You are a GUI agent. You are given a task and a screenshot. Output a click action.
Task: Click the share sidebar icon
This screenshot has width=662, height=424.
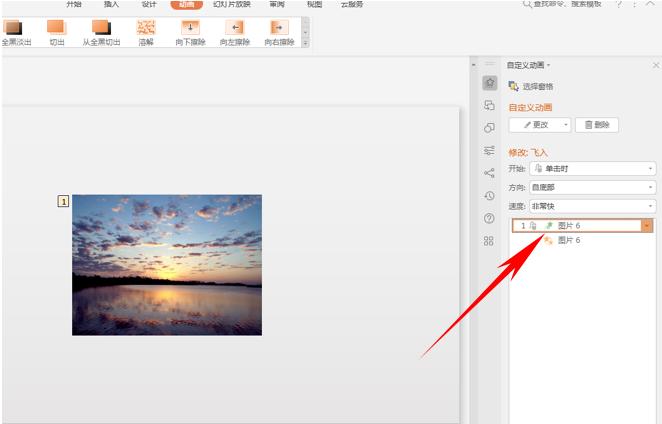click(489, 173)
